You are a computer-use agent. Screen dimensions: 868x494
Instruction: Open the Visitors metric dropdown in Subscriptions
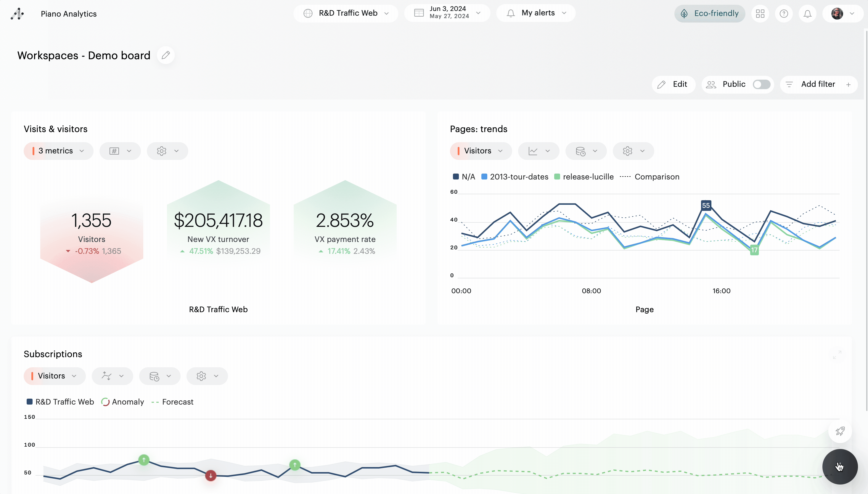(x=54, y=376)
